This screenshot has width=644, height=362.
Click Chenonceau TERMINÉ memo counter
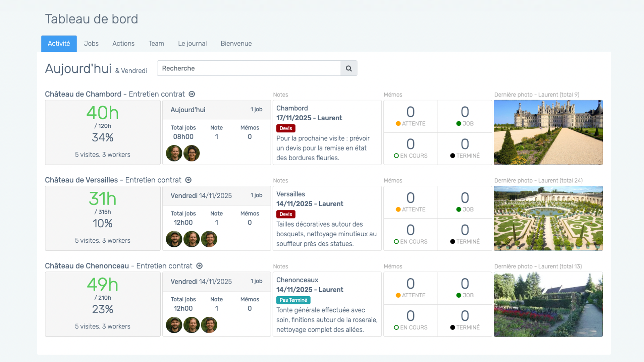click(x=465, y=320)
